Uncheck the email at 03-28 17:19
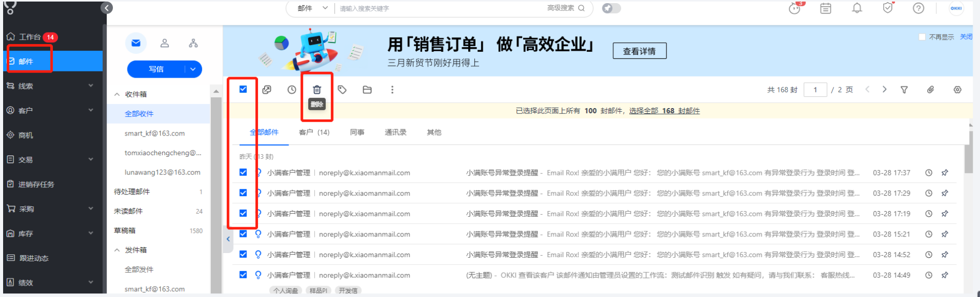This screenshot has width=980, height=297. click(x=243, y=213)
